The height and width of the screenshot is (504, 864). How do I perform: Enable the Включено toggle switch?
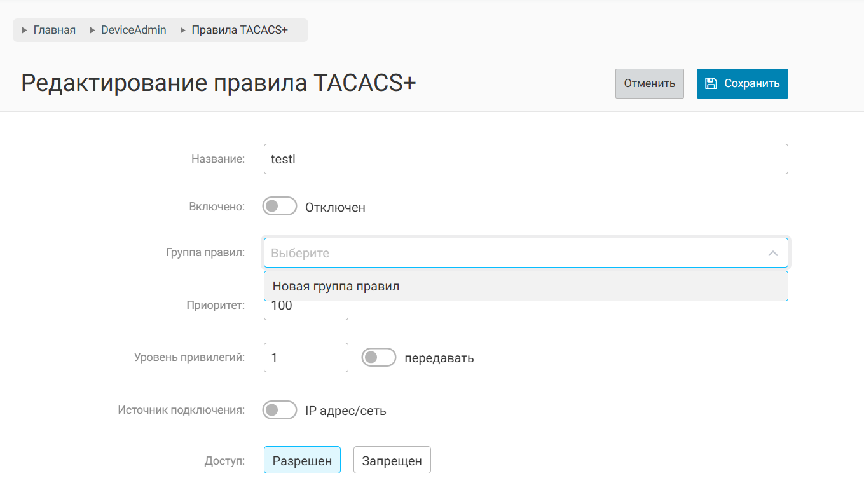point(280,207)
